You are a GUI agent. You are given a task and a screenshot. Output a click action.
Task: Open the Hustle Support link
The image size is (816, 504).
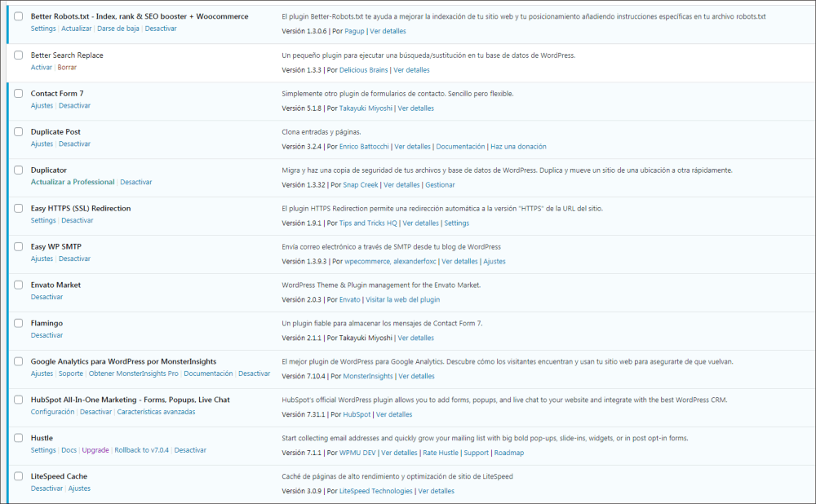(477, 453)
